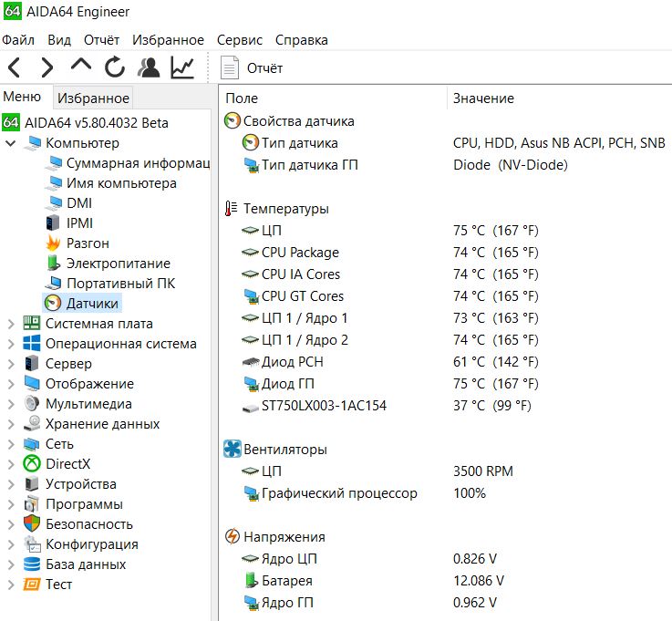Refresh the sensor data with the refresh icon
Viewport: 672px width, 621px height.
115,67
